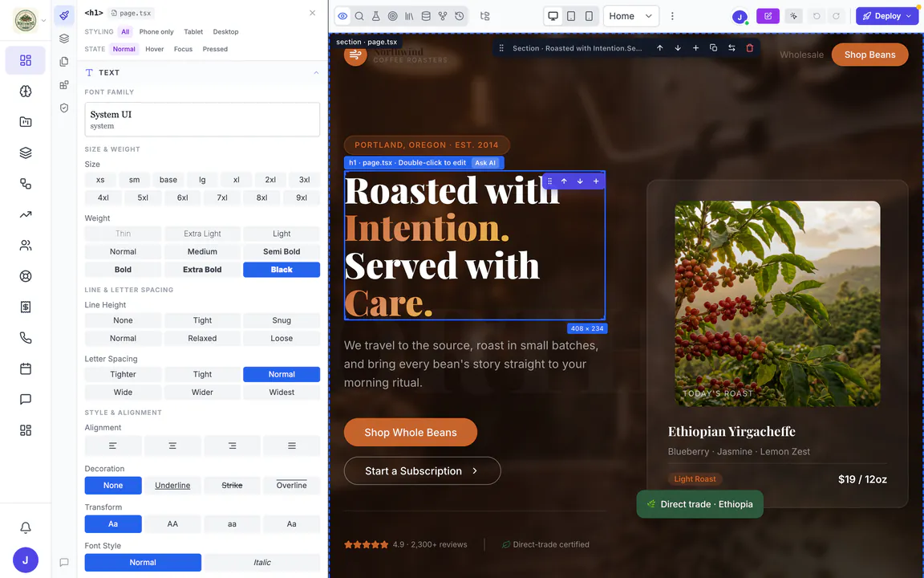Select the Focus state tab

point(183,49)
